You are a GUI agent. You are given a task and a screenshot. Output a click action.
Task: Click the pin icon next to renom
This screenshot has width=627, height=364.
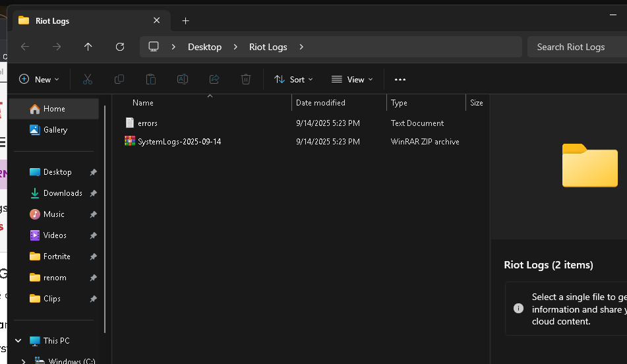click(93, 278)
